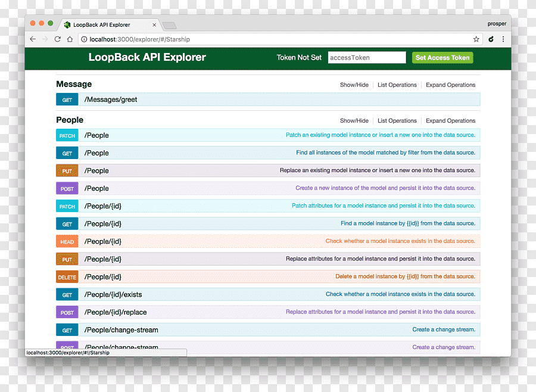Expand blue 'Check whether a model instance exists'
Image resolution: width=536 pixels, height=392 pixels.
point(400,294)
